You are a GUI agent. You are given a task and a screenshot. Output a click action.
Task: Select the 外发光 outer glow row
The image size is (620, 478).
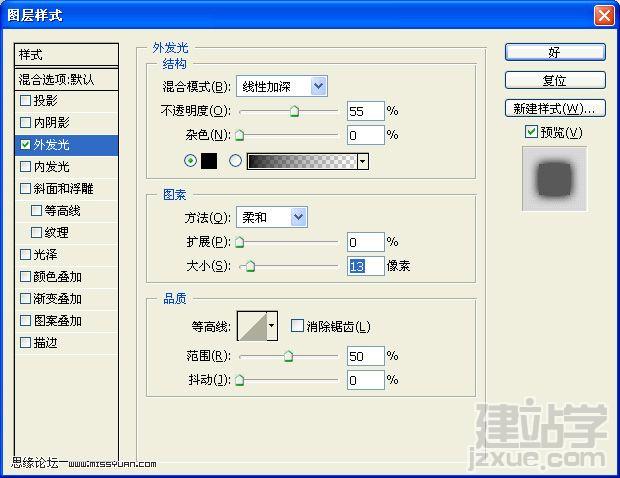click(66, 145)
